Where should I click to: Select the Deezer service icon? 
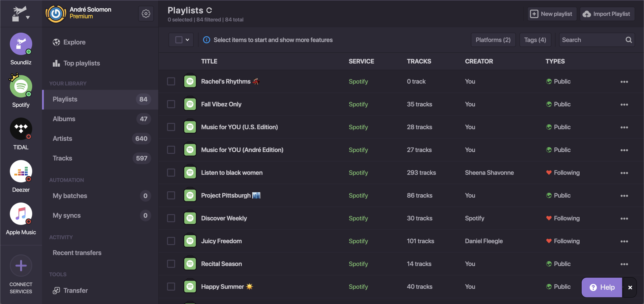(x=21, y=171)
